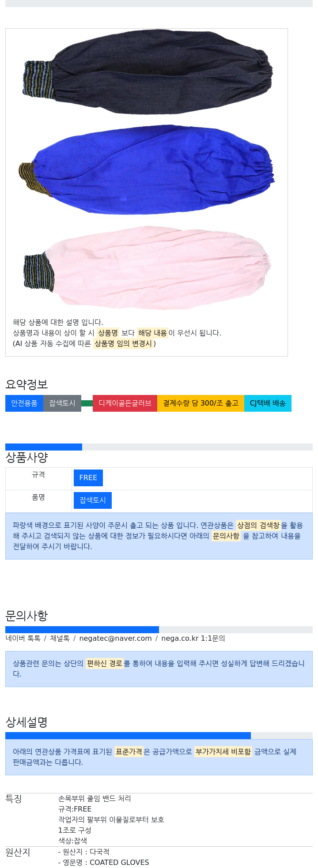
Task: Click the yellow 결제수량 당 300/조 출고 badge
Action: click(201, 403)
